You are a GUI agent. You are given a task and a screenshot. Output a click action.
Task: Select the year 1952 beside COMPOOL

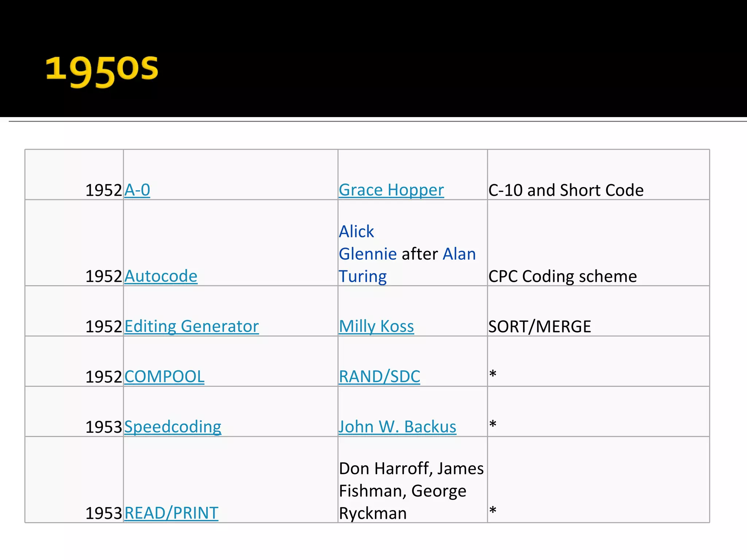tap(104, 377)
